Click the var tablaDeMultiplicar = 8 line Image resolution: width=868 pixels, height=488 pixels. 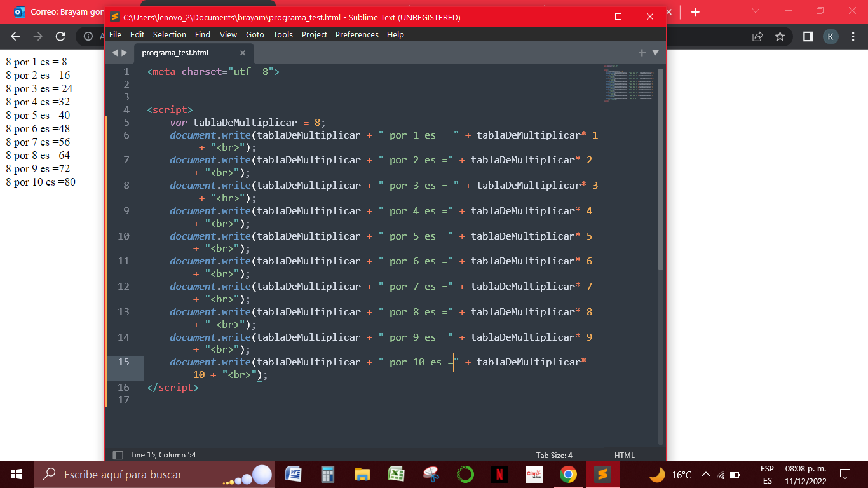pos(247,122)
